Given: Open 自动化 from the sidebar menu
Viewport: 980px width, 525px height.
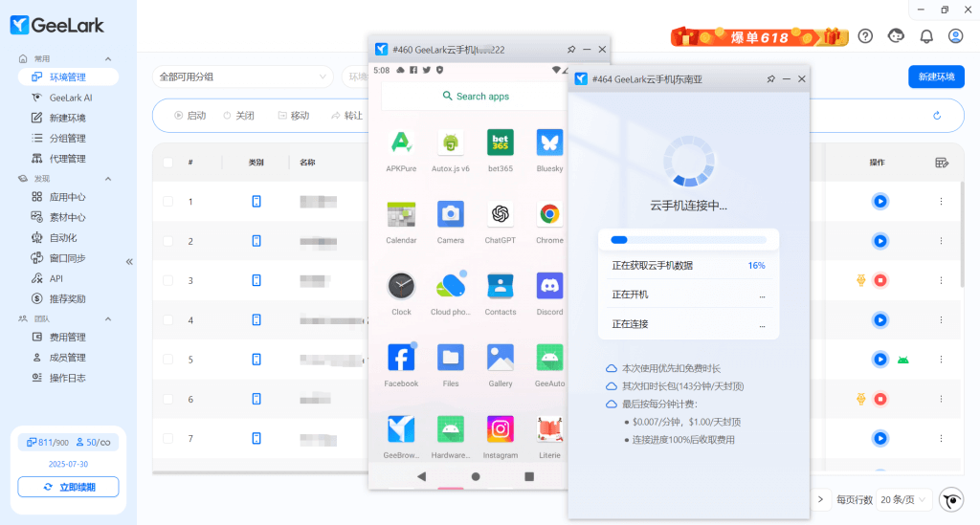Looking at the screenshot, I should pos(63,238).
